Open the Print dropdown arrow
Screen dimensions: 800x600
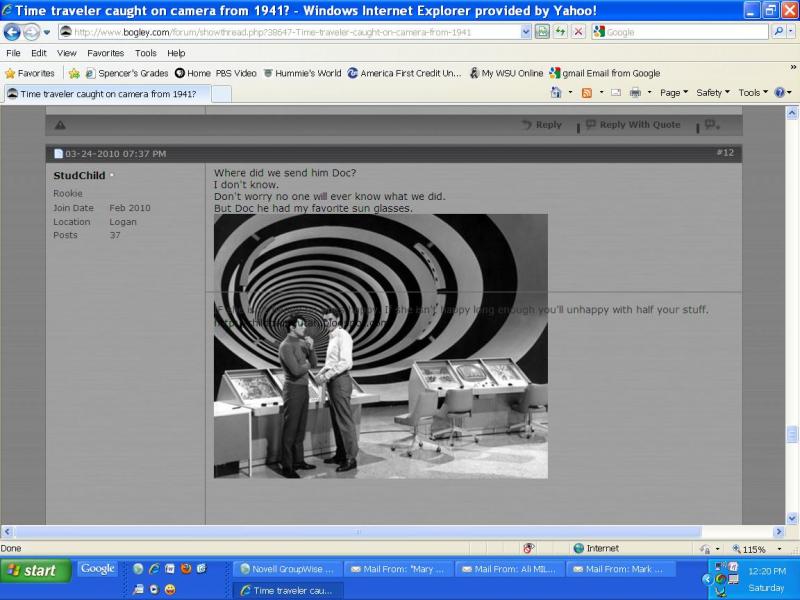tap(649, 92)
